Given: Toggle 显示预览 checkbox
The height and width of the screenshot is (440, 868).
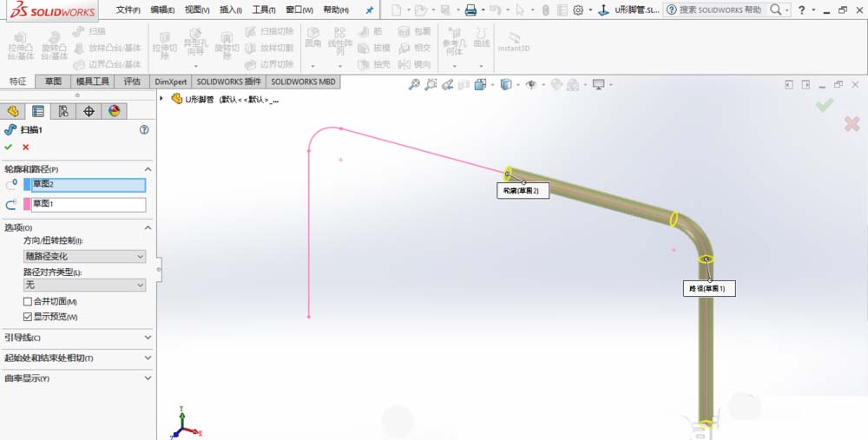Looking at the screenshot, I should pos(28,317).
